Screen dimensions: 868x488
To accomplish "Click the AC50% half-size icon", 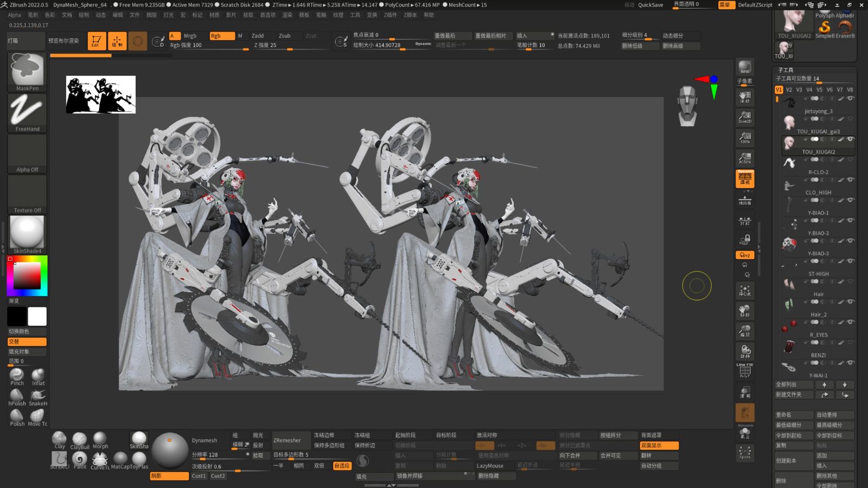I will click(x=745, y=158).
